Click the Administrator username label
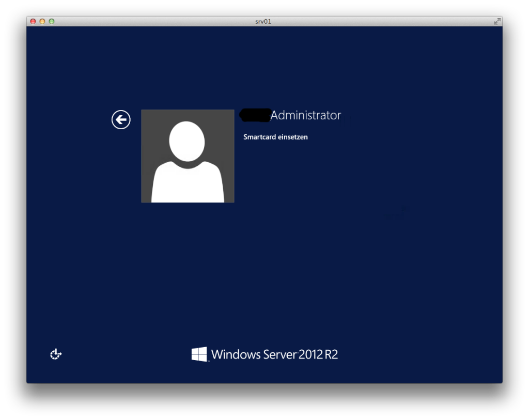Viewport: 529px width, 420px height. pos(306,115)
